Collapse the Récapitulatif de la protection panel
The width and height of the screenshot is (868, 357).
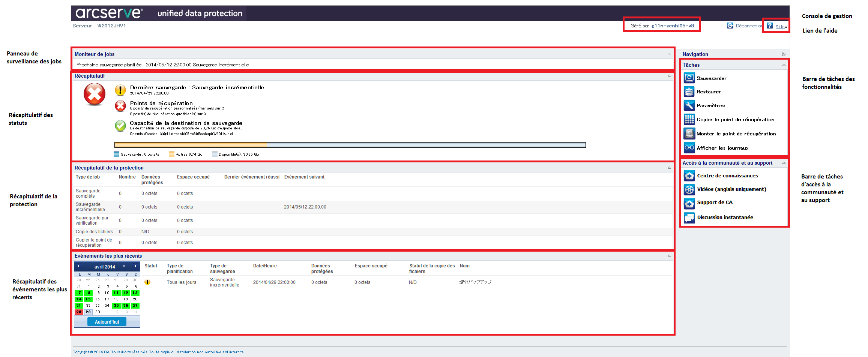pyautogui.click(x=669, y=168)
